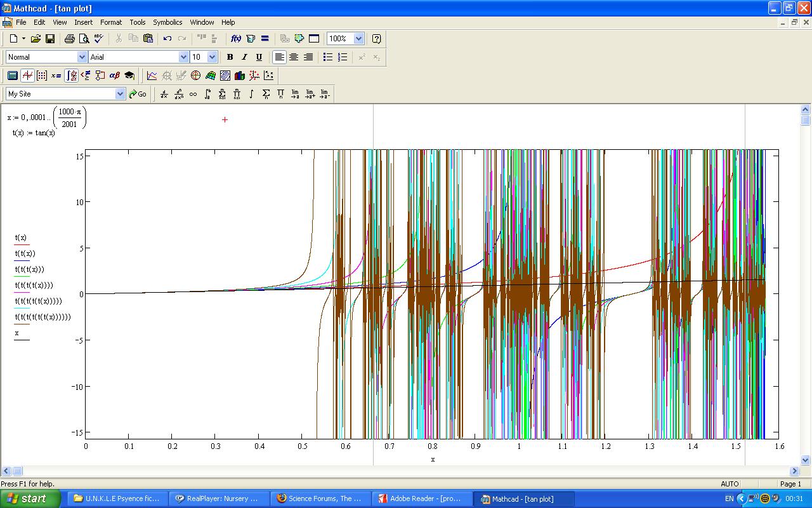Screen dimensions: 812x508
Task: Toggle italic formatting
Action: (x=244, y=57)
